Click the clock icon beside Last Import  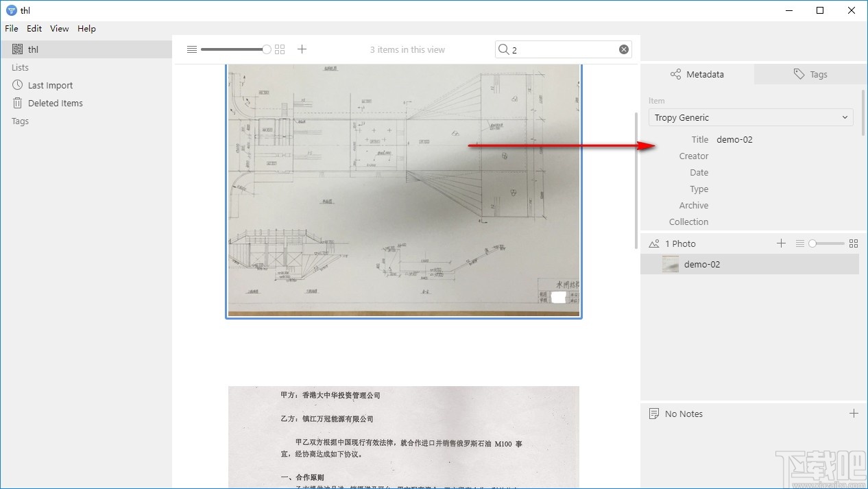pos(16,85)
